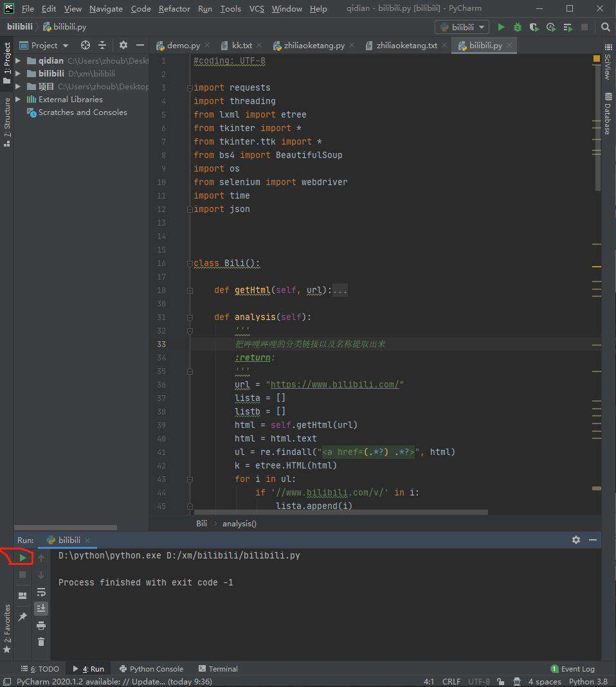Image resolution: width=616 pixels, height=687 pixels.
Task: Collapse the class Bili fold marker
Action: pos(190,263)
